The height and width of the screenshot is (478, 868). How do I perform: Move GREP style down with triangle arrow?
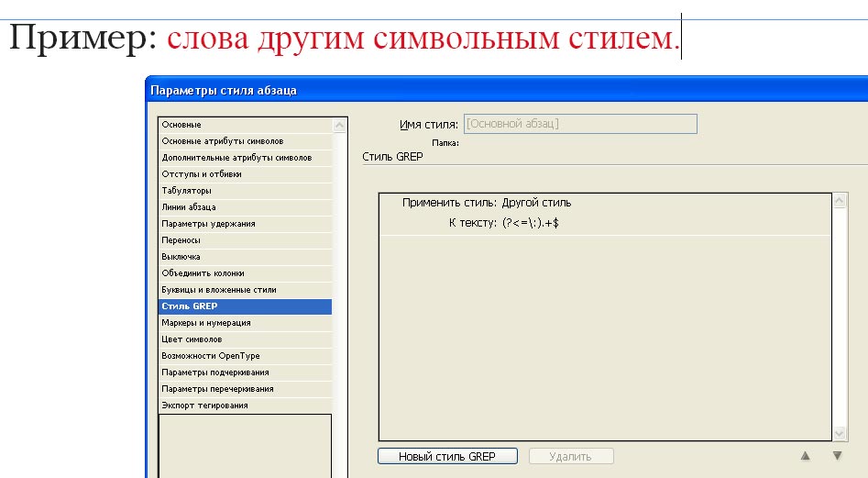click(x=837, y=456)
